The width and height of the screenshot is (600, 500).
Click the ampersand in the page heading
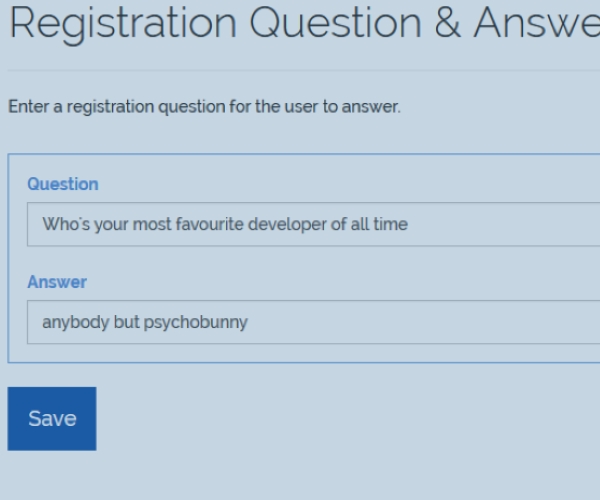click(447, 23)
